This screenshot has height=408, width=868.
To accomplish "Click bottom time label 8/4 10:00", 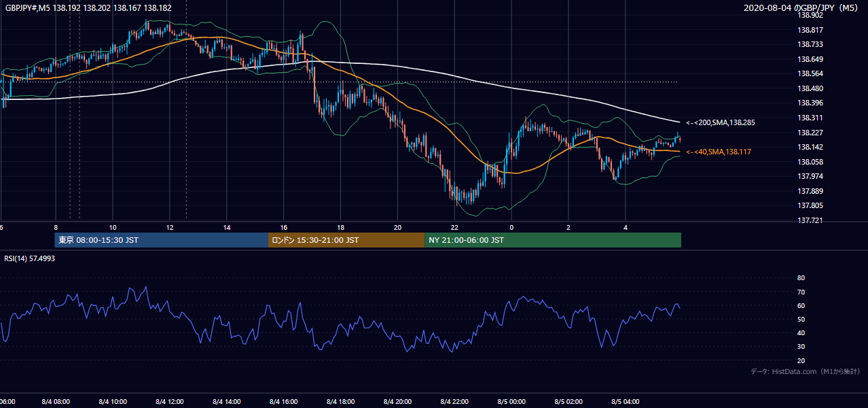I will (112, 402).
